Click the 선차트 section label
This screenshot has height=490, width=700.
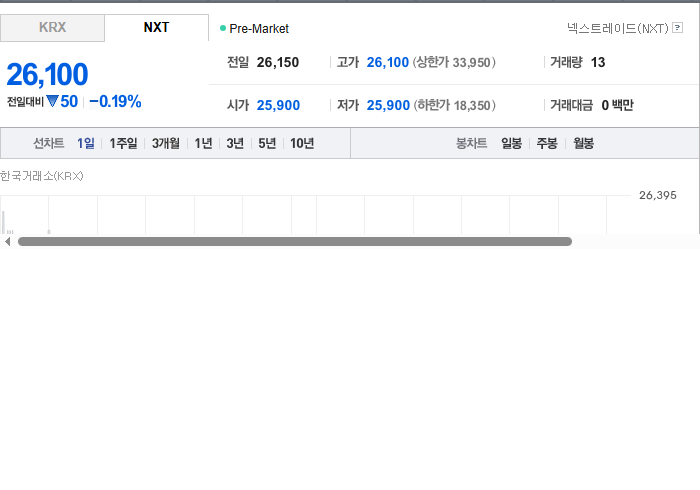pyautogui.click(x=49, y=143)
